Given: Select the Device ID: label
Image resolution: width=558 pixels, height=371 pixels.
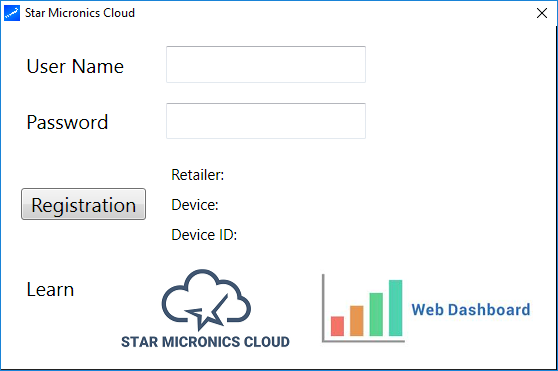Looking at the screenshot, I should (x=204, y=235).
